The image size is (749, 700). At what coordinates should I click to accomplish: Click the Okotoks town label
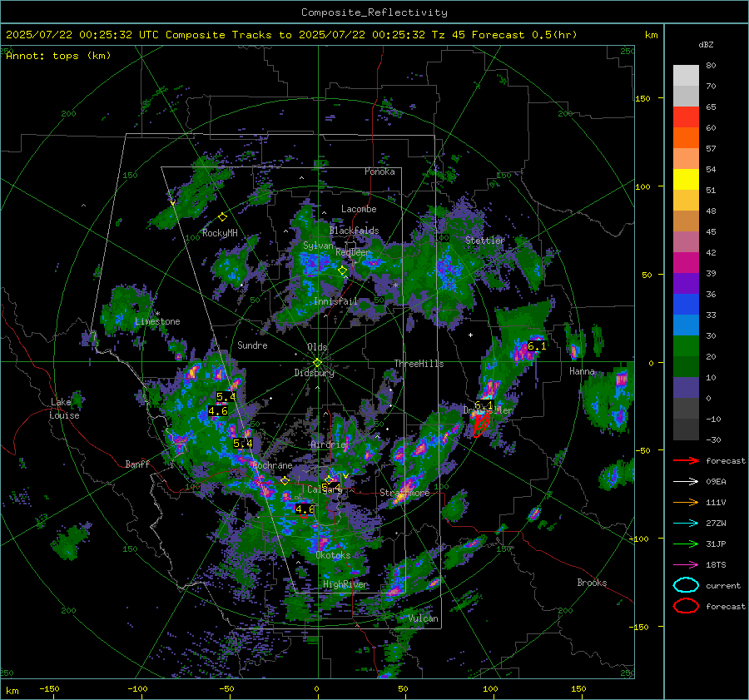pos(333,555)
